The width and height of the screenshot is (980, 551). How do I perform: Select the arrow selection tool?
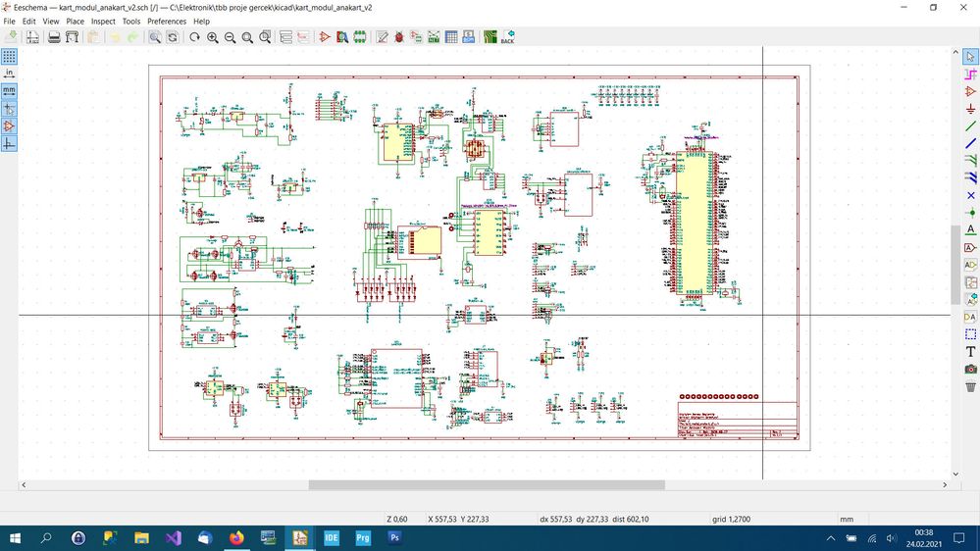(970, 57)
